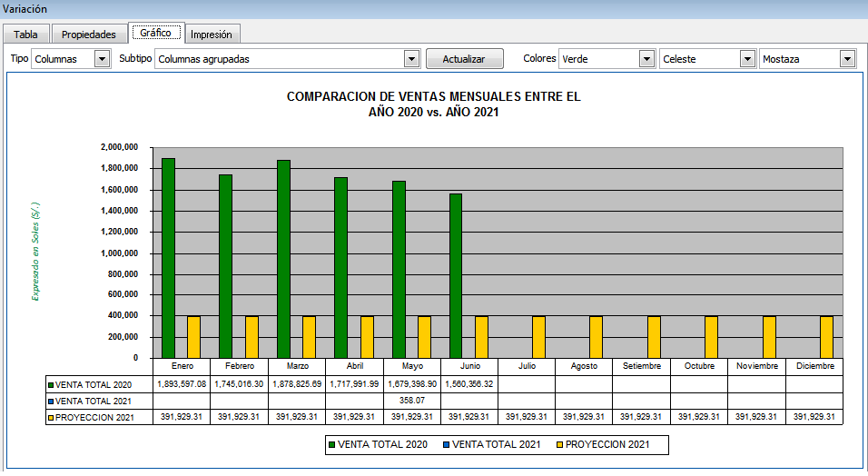
Task: Open the Mostaza color dropdown
Action: (x=847, y=59)
